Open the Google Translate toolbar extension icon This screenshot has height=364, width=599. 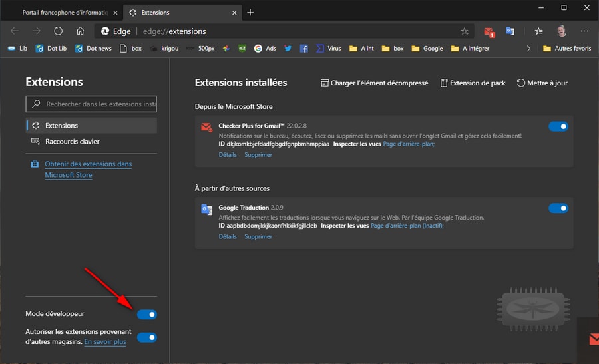tap(510, 31)
